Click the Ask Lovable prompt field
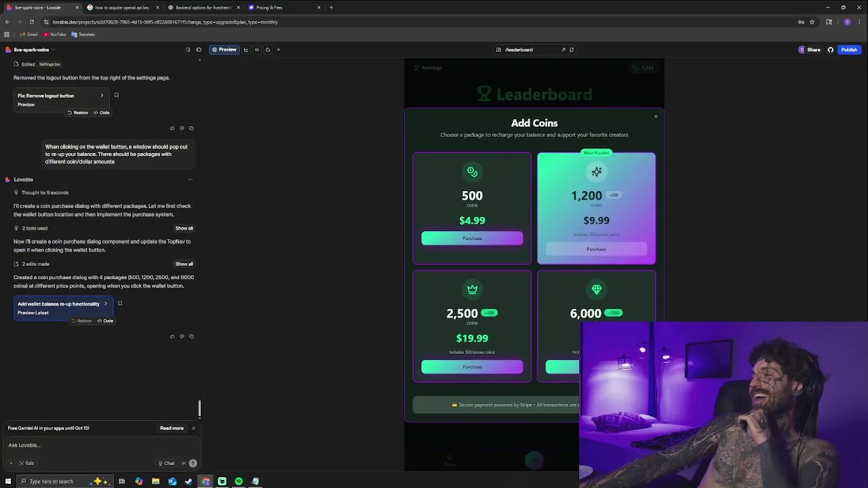 102,445
